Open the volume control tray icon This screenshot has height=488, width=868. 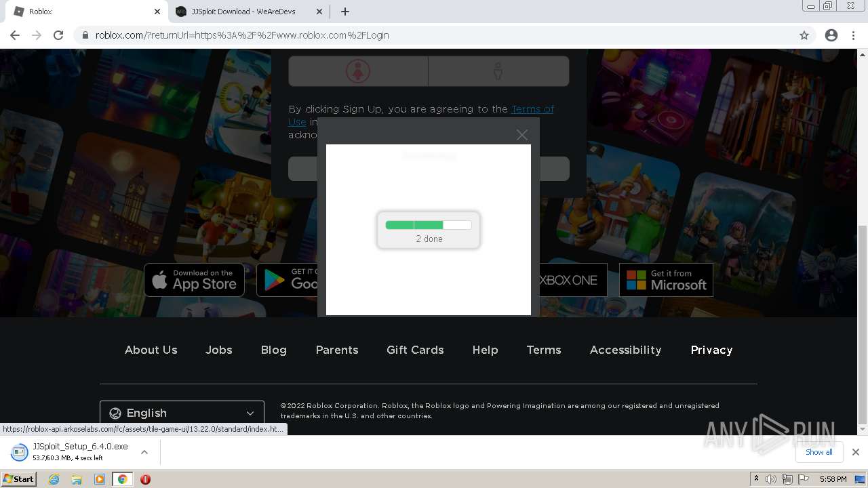[771, 479]
